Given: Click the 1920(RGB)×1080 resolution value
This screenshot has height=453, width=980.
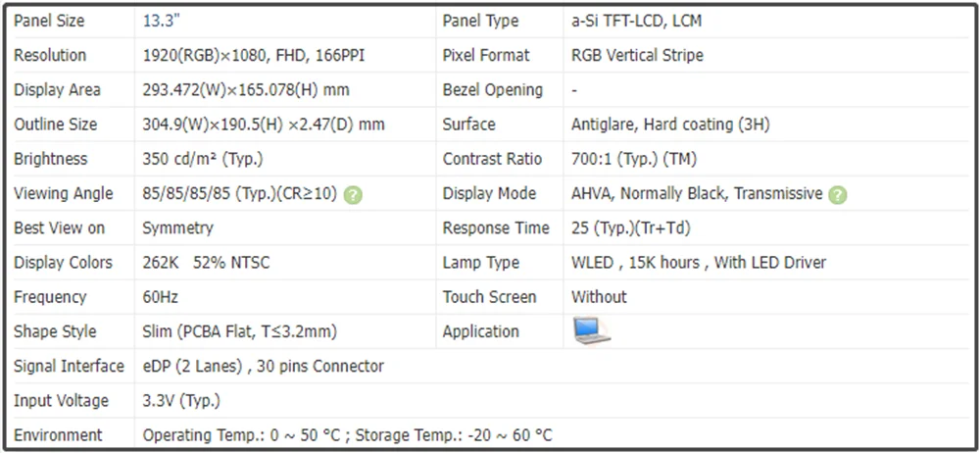Looking at the screenshot, I should pos(254,55).
